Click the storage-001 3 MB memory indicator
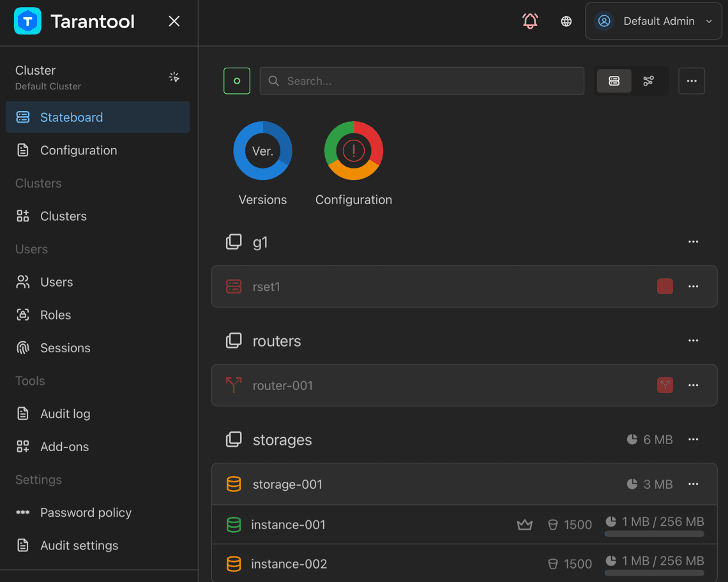The height and width of the screenshot is (582, 728). pos(649,484)
